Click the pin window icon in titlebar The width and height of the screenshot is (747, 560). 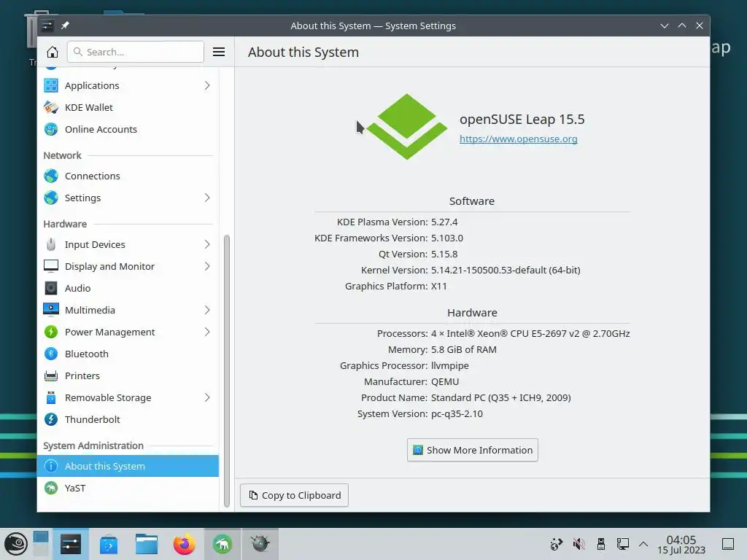pyautogui.click(x=65, y=26)
